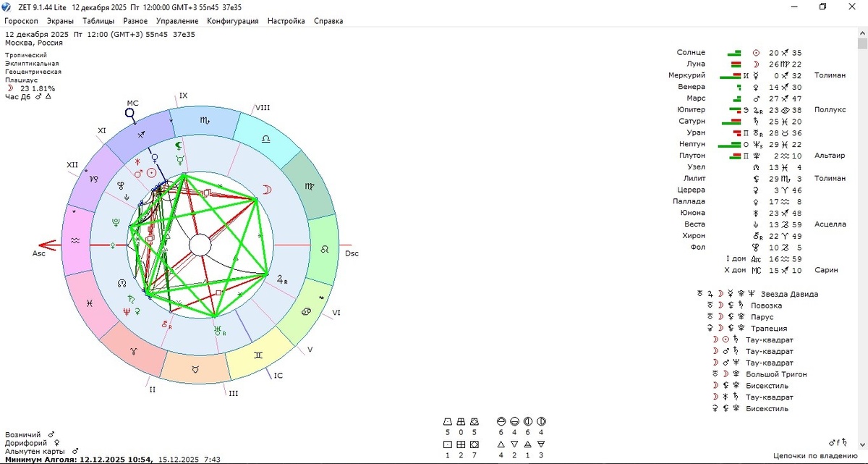The image size is (868, 464).
Task: Click the star name Асцелла
Action: (x=830, y=224)
